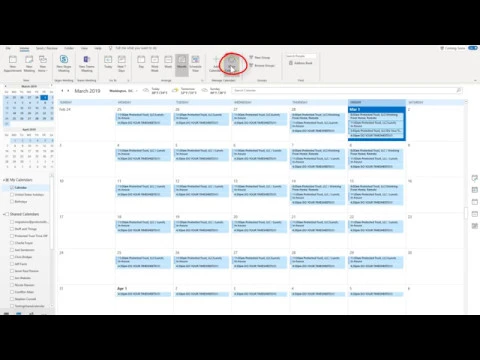Open the Send / Receive tab
480x360 pixels.
[47, 48]
